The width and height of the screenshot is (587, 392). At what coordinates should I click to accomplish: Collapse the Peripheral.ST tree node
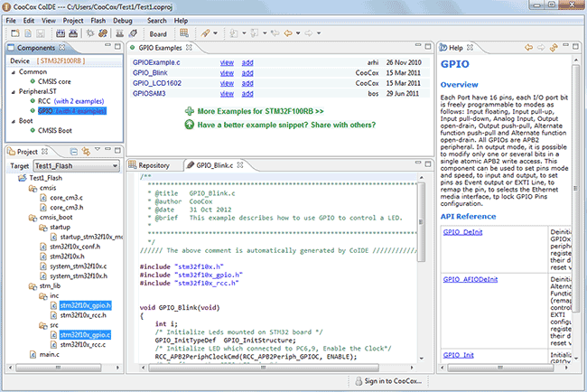point(12,91)
